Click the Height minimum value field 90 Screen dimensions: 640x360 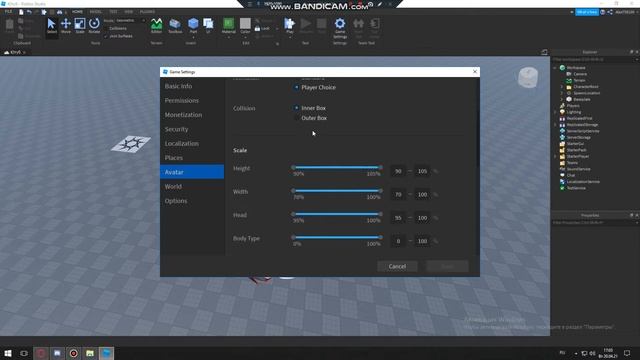(x=398, y=171)
